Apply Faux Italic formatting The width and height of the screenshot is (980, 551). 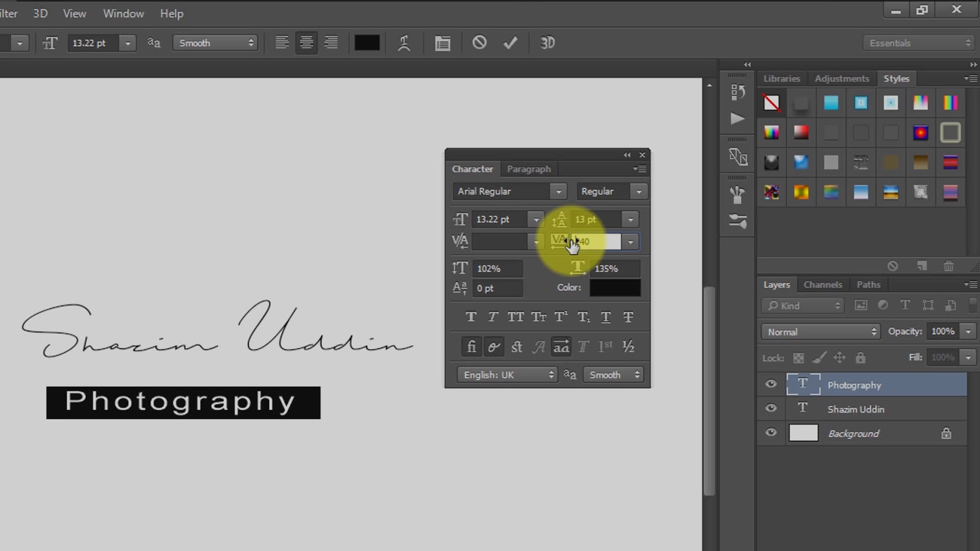(493, 317)
